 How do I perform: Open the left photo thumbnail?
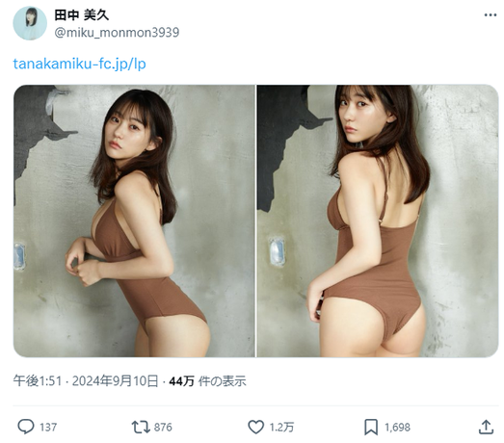[x=134, y=221]
